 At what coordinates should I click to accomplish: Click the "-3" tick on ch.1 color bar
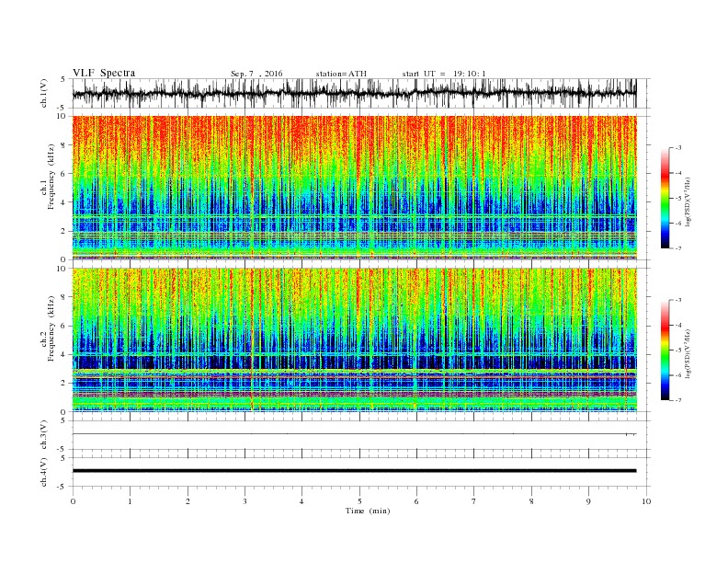678,148
